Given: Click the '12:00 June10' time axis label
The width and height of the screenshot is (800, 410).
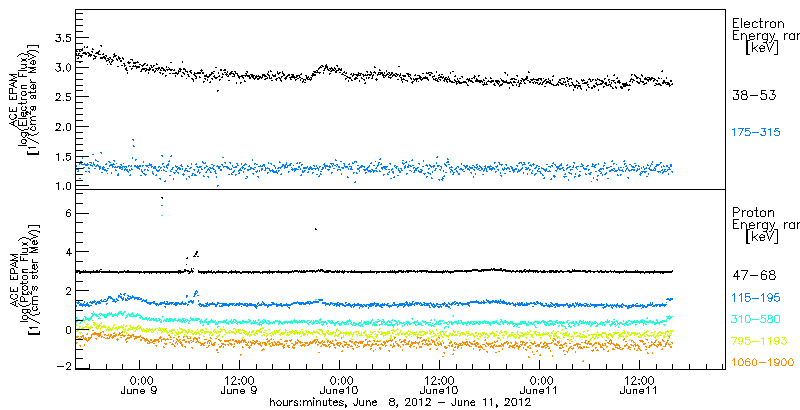Looking at the screenshot, I should pos(439,386).
